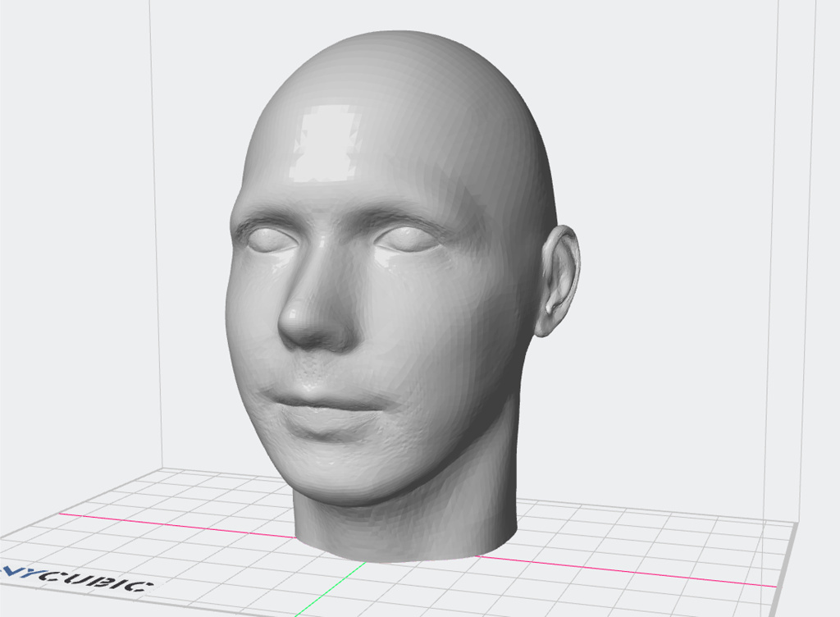Click the pink axis line left of the model
840x617 pixels.
tap(164, 523)
